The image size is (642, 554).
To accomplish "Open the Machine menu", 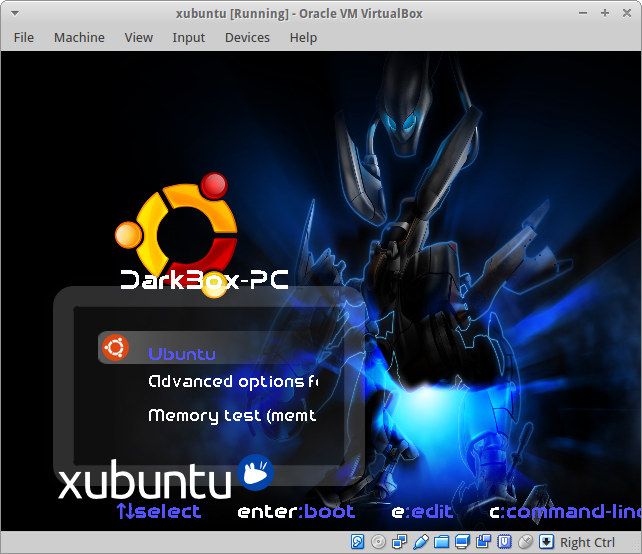I will tap(79, 38).
